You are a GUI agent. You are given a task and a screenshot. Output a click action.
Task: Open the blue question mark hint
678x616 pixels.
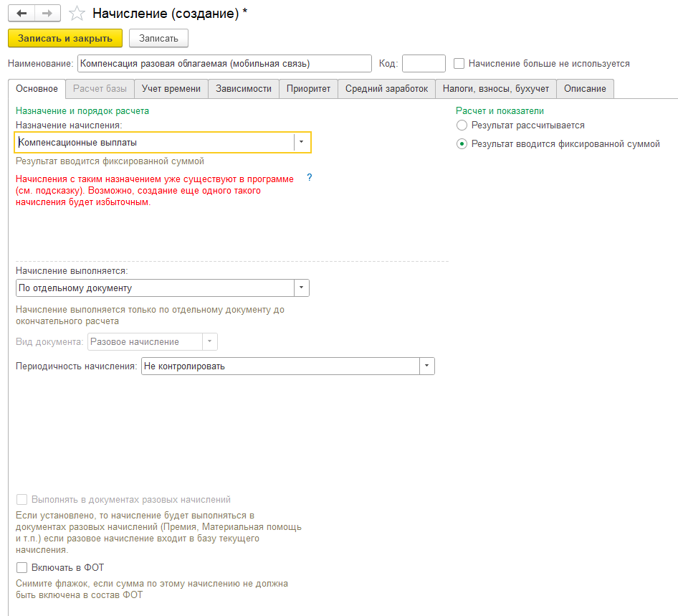(x=309, y=177)
